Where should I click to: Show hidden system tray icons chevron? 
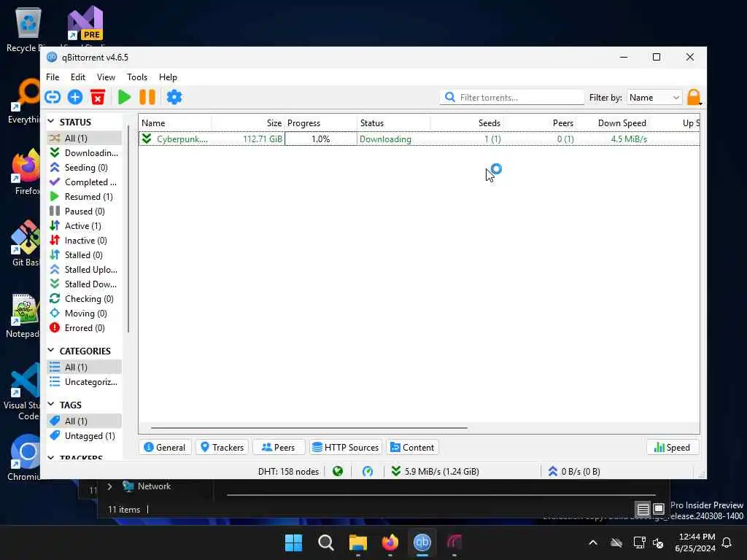(593, 542)
